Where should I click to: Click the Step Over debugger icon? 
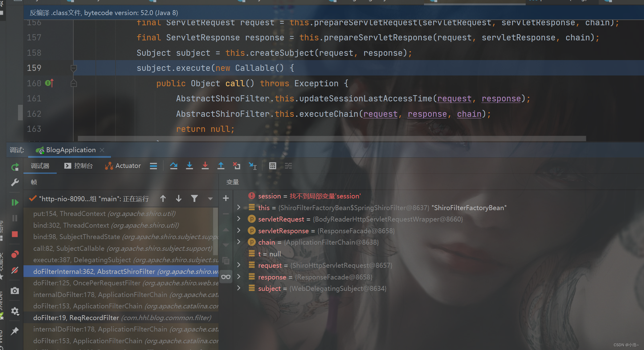tap(173, 166)
